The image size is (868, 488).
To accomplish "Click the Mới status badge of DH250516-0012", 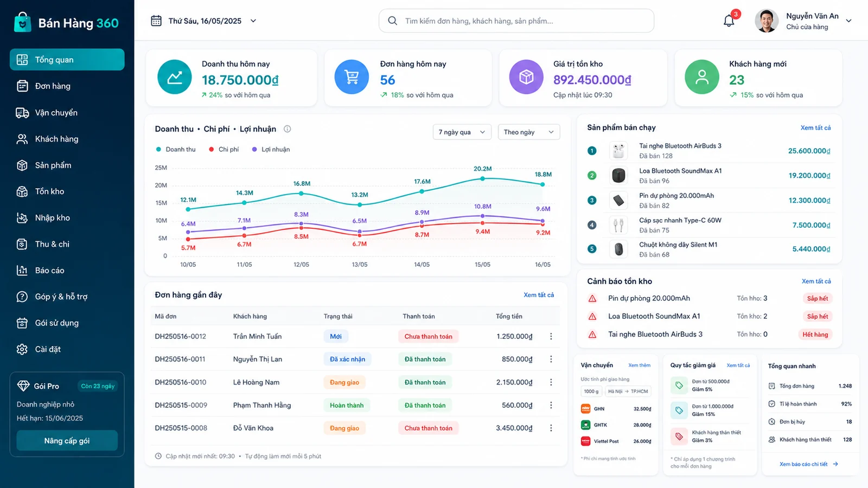I will pyautogui.click(x=336, y=336).
